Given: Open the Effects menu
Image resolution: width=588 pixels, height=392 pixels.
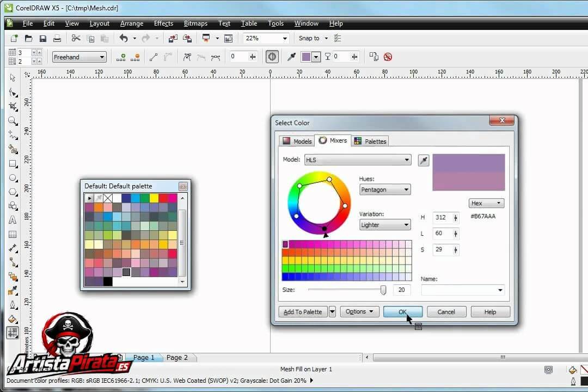Looking at the screenshot, I should click(x=163, y=23).
